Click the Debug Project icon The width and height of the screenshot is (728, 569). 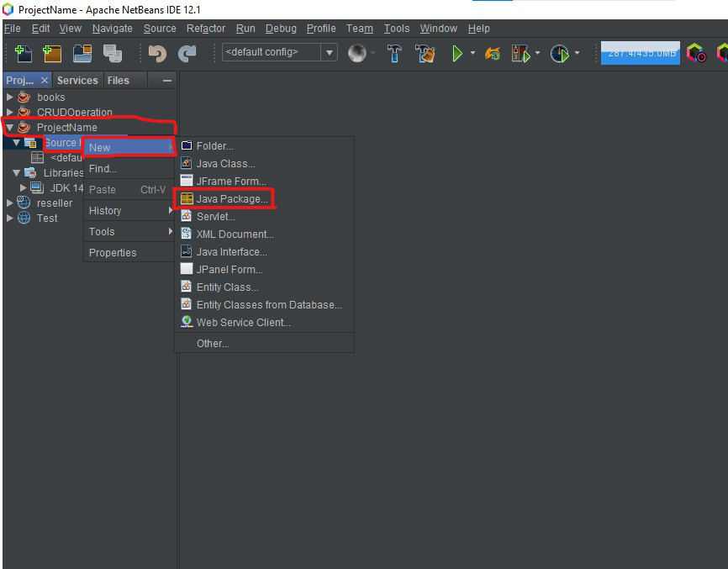click(520, 54)
